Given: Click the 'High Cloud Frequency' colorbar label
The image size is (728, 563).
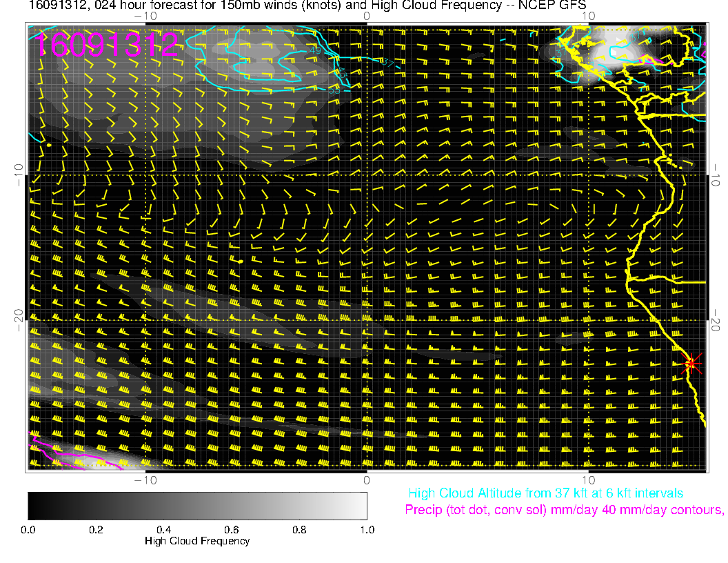Looking at the screenshot, I should (197, 541).
